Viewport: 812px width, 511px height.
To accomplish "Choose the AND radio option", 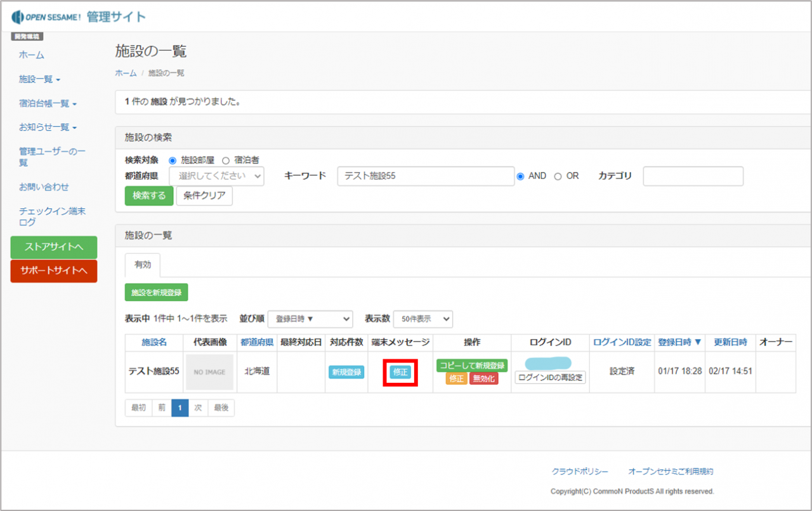I will tap(521, 176).
